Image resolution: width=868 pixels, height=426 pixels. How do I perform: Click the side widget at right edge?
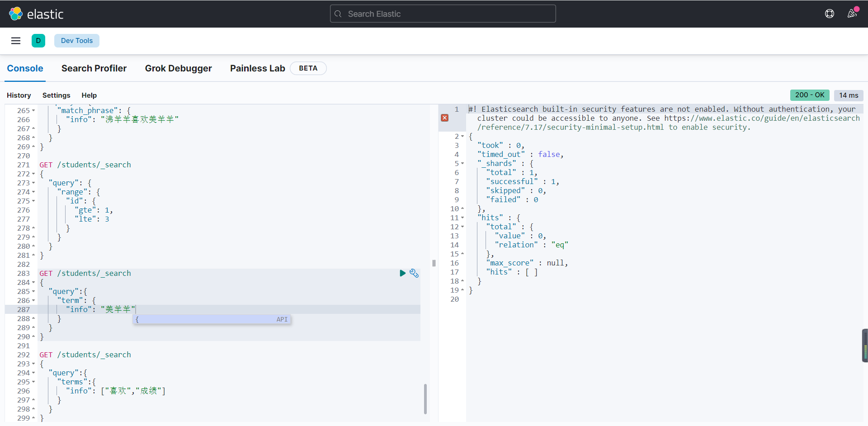865,346
